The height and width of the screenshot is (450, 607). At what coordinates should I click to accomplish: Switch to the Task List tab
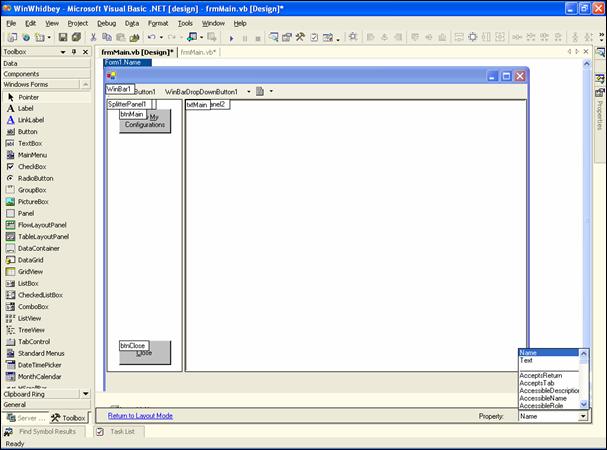[119, 431]
